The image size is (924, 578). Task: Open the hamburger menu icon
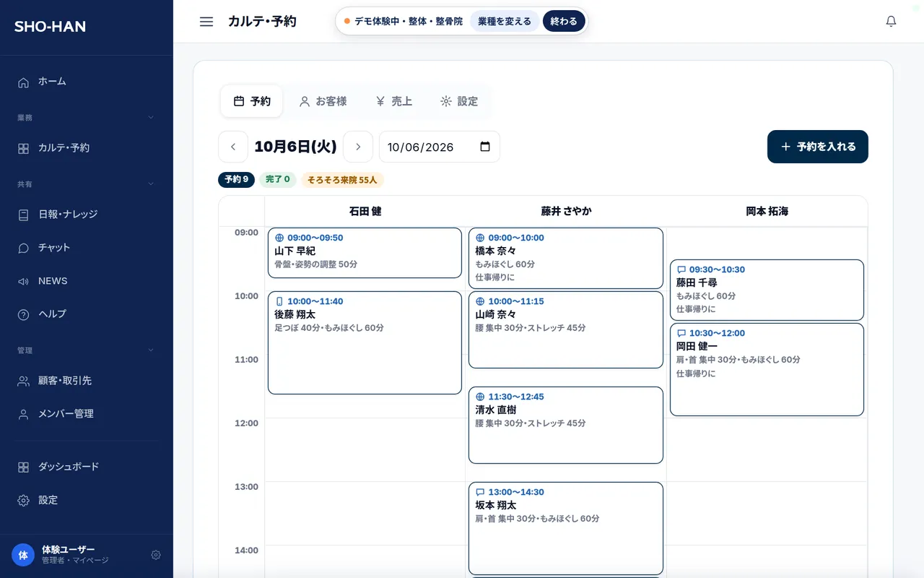206,22
